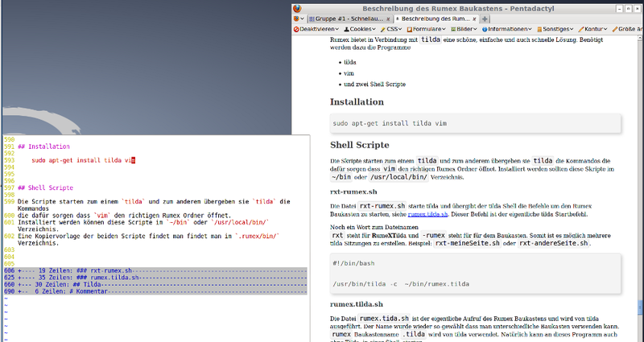Click the 'vim' bullet list item
The image size is (644, 342).
[x=349, y=73]
